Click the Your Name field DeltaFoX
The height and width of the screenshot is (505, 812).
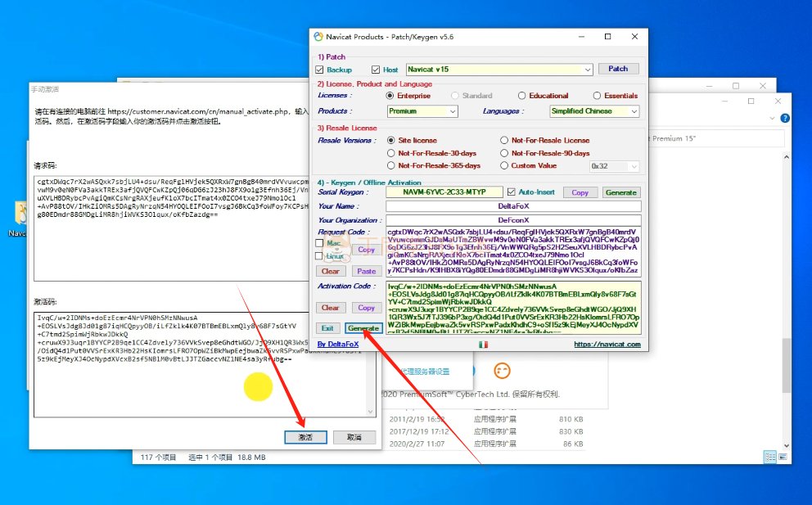pos(514,206)
